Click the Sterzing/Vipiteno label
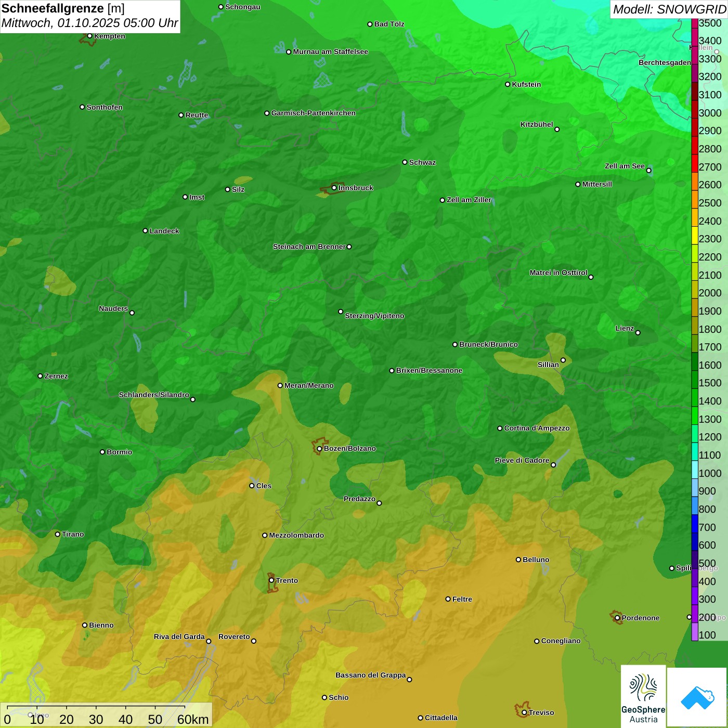728x728 pixels. (x=374, y=316)
